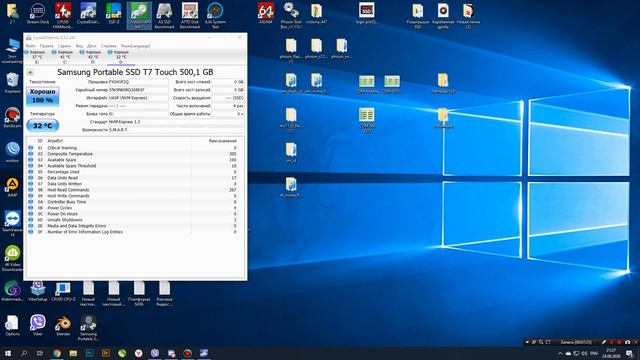Click the serial number value field
This screenshot has width=640, height=360.
[x=138, y=90]
